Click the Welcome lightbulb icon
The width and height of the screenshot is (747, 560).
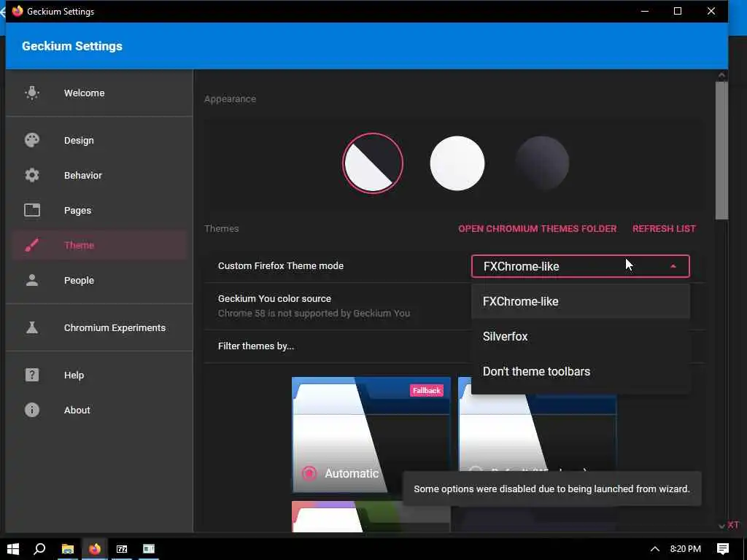(x=32, y=93)
